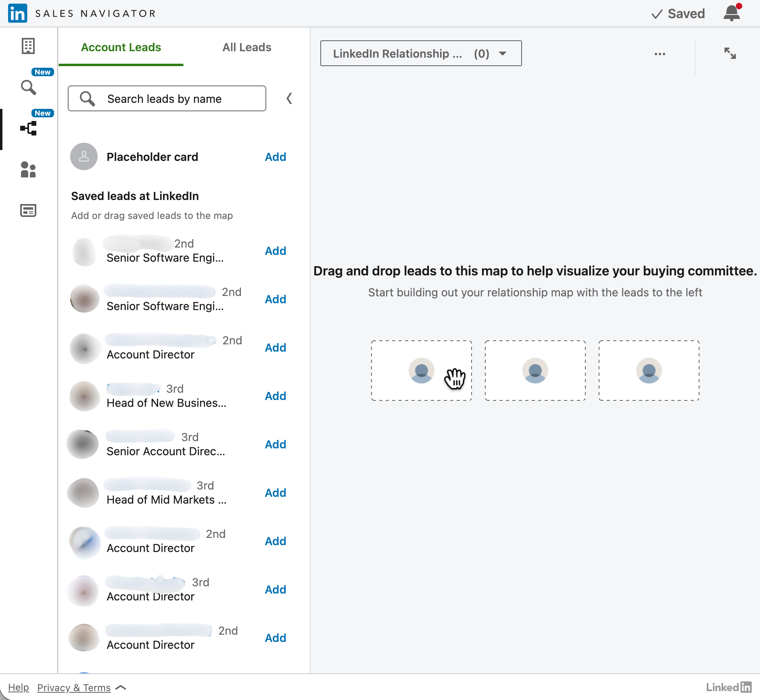
Task: Add the second Senior Software Engineer lead
Action: pyautogui.click(x=276, y=299)
